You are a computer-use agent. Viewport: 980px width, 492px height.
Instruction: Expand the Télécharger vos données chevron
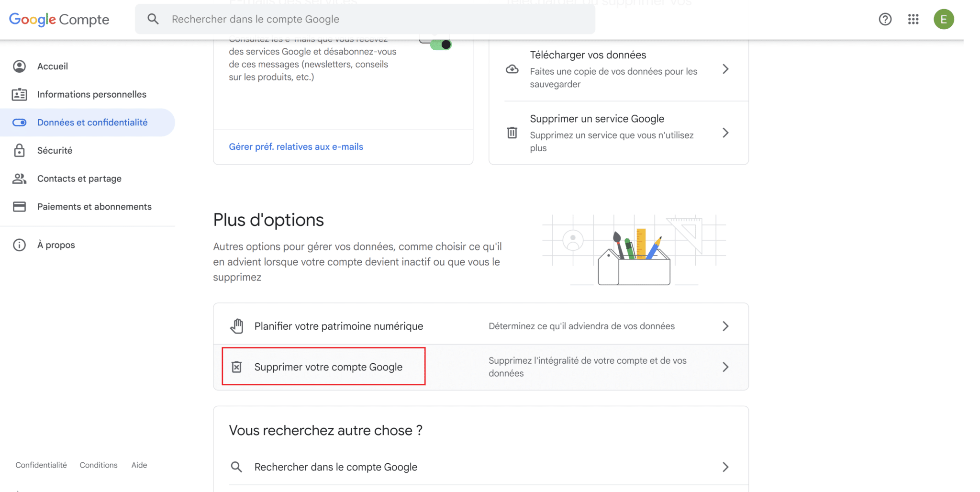725,69
